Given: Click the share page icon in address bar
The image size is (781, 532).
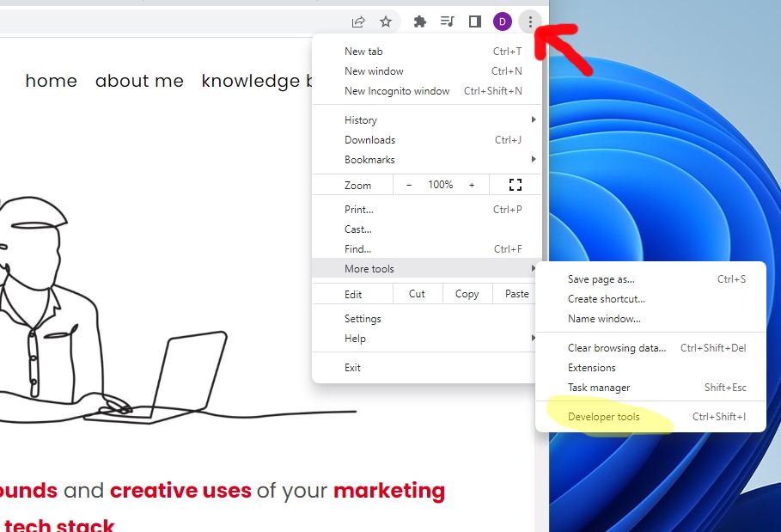Looking at the screenshot, I should click(358, 21).
